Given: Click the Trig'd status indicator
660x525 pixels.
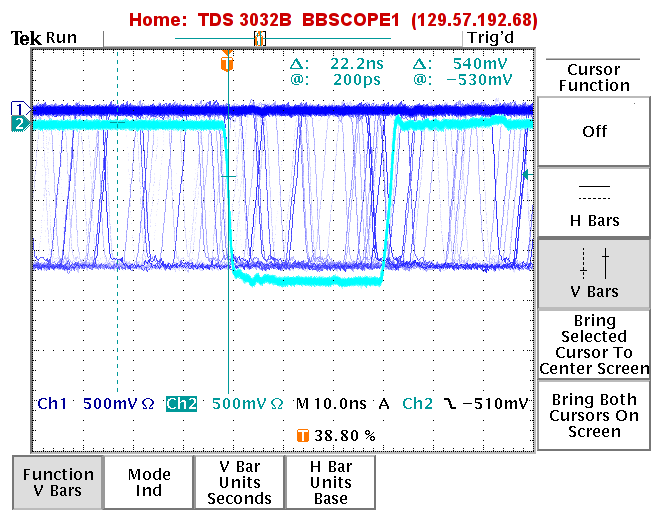Looking at the screenshot, I should 490,38.
